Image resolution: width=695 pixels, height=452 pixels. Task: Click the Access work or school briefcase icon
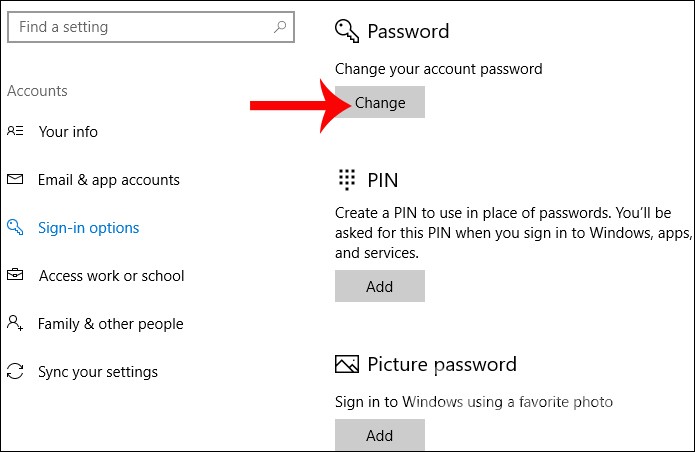click(15, 275)
